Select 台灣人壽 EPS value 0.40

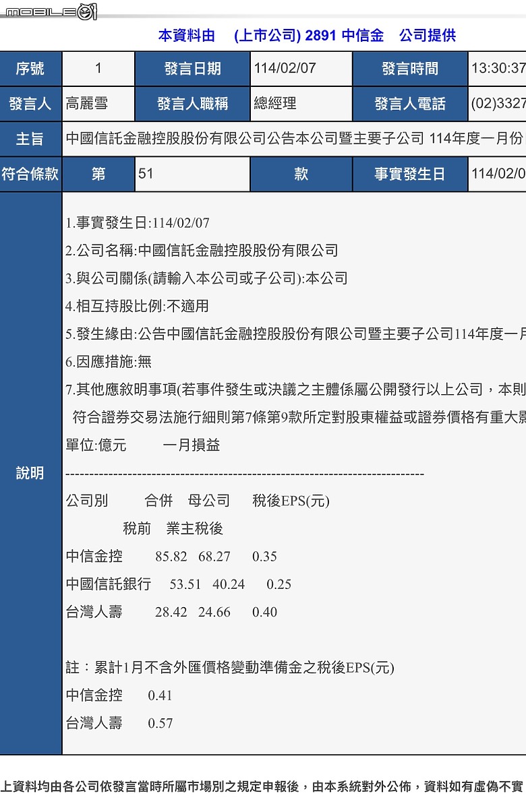265,612
